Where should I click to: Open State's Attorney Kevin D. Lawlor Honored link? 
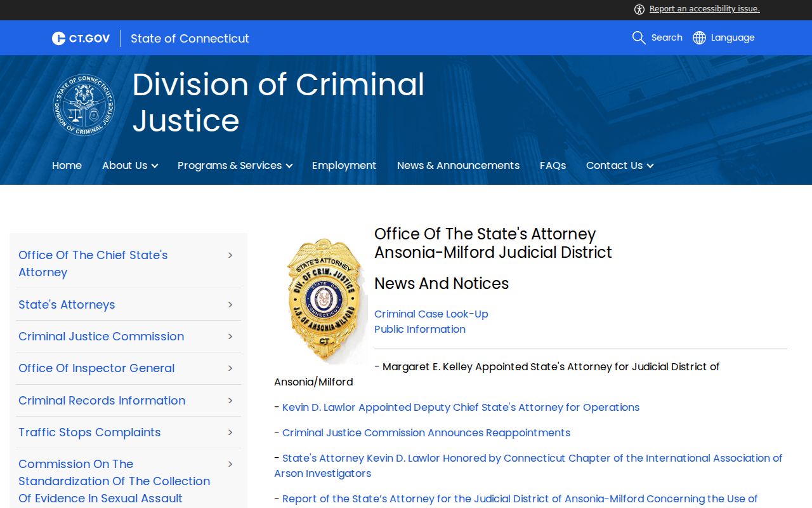pos(528,465)
